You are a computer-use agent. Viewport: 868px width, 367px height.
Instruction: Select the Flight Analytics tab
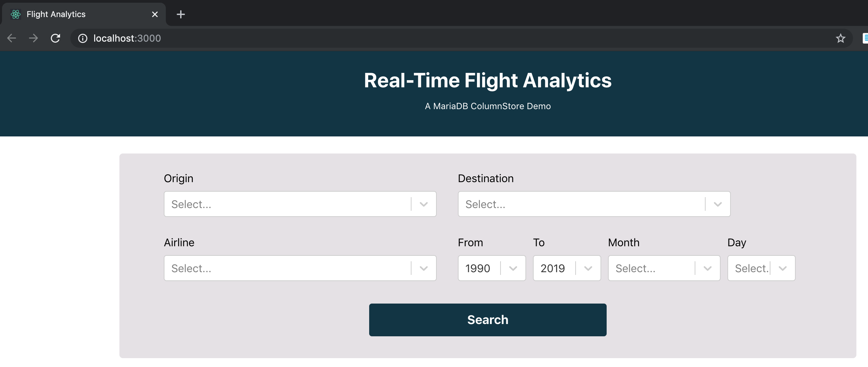click(68, 14)
